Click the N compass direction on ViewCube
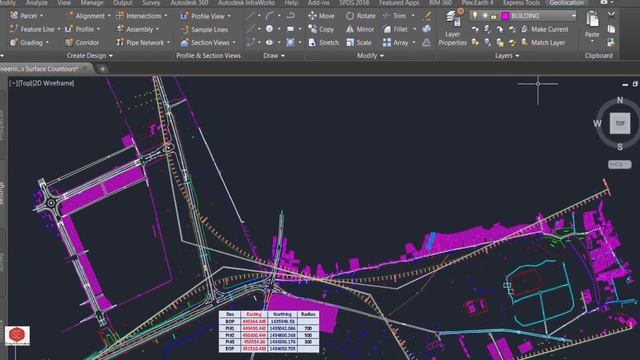This screenshot has width=640, height=360. 620,100
